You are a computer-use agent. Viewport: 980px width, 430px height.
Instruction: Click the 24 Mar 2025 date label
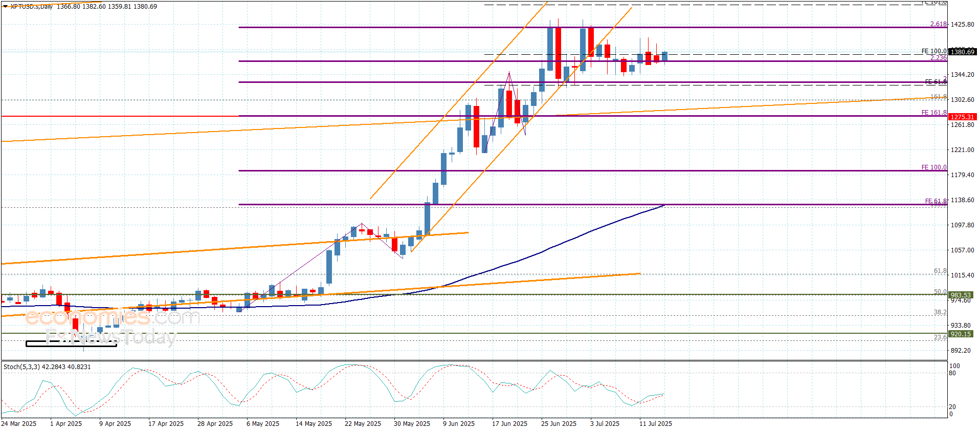(19, 424)
